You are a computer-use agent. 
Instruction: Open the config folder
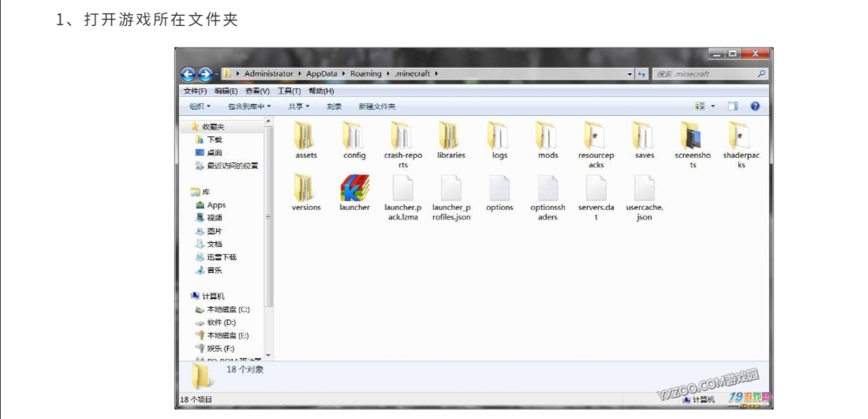pos(354,141)
